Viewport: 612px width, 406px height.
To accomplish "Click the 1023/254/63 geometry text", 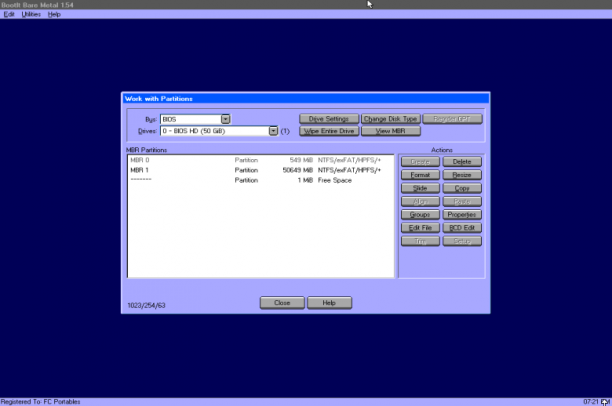I will pyautogui.click(x=146, y=305).
